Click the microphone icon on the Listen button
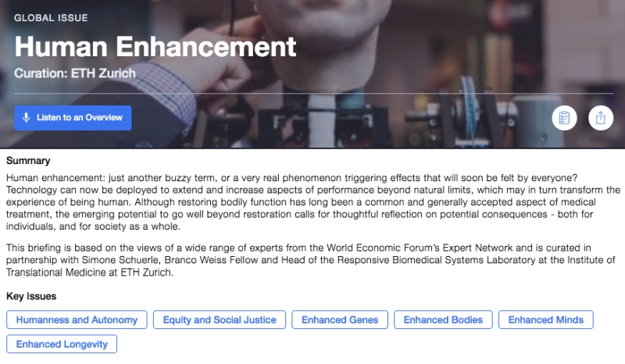 tap(26, 118)
